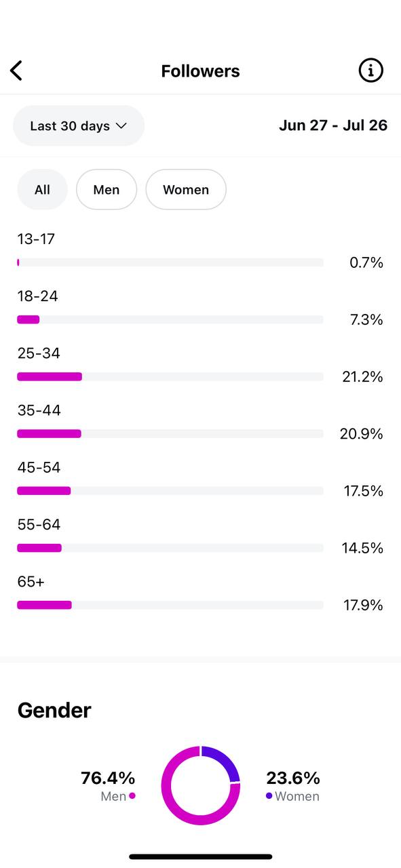Go back using the left arrow icon
Viewport: 401px width, 868px height.
pos(16,71)
